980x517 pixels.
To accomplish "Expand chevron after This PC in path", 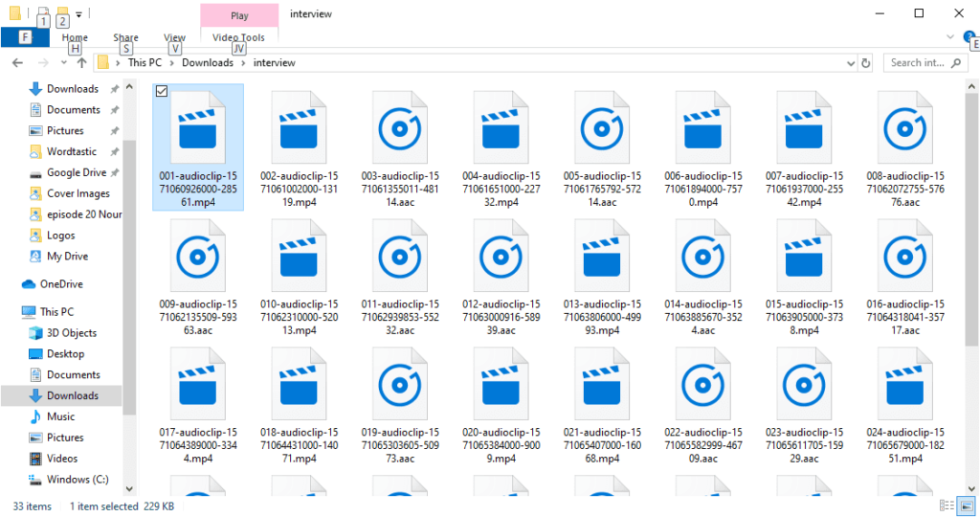I will pos(171,62).
